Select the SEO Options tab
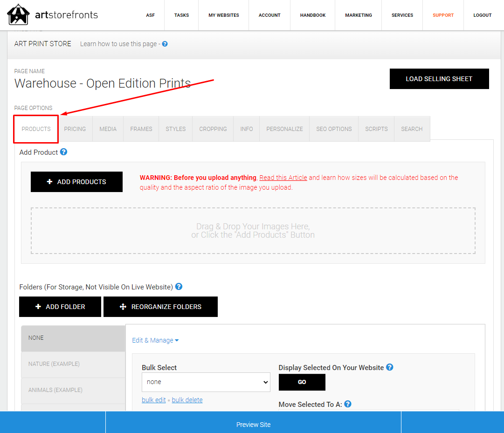504x433 pixels. click(x=334, y=129)
